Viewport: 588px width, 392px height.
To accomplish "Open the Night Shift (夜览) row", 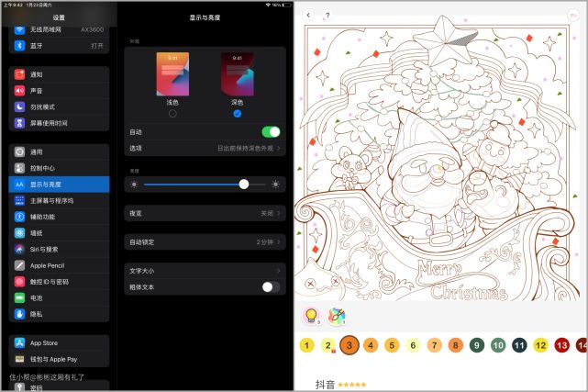I will point(204,213).
